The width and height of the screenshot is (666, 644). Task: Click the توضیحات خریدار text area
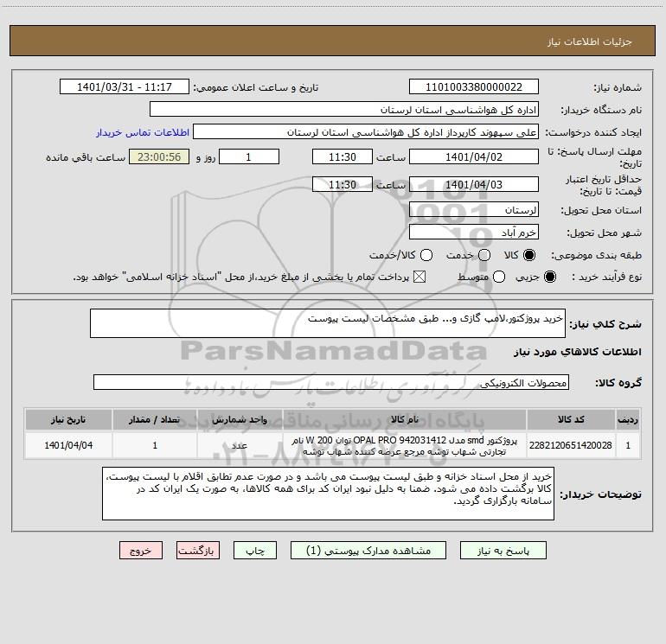tap(328, 494)
